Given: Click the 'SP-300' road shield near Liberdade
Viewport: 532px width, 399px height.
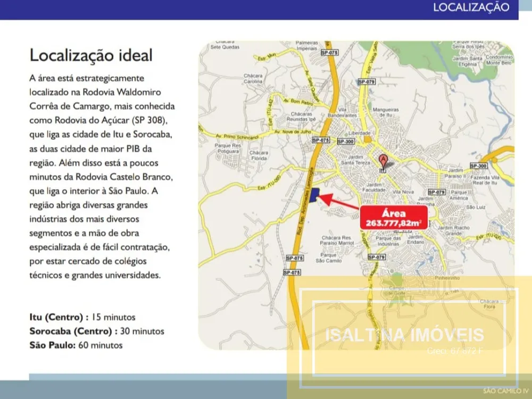Looking at the screenshot, I should [345, 142].
